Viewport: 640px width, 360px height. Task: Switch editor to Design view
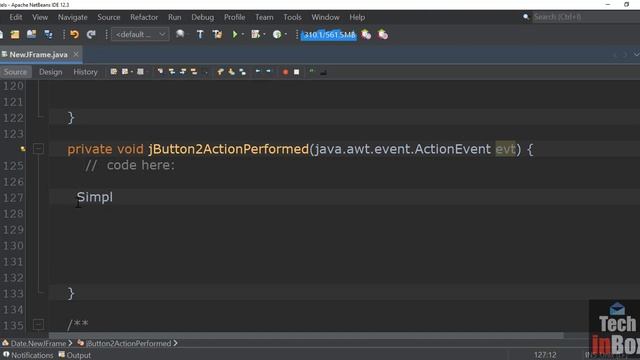(51, 72)
